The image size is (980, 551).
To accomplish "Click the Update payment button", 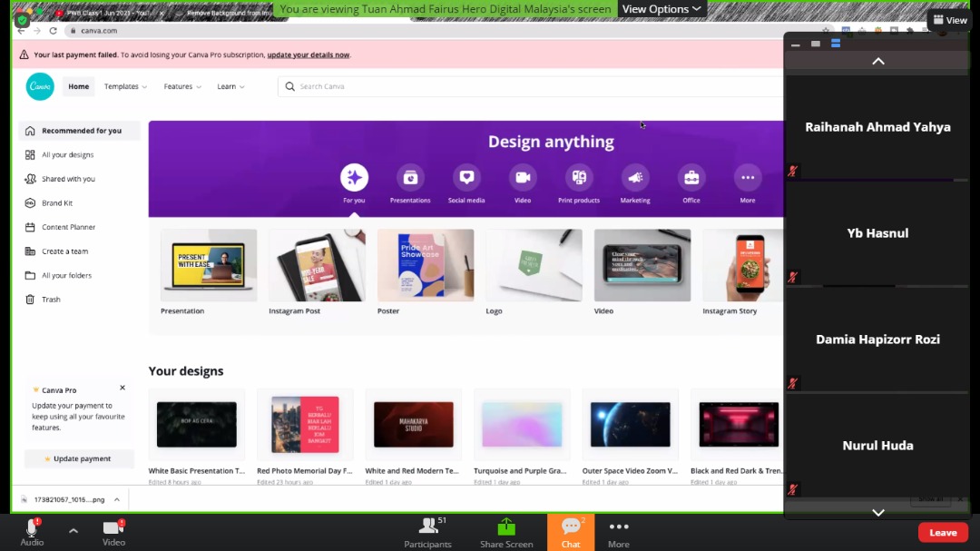I will pyautogui.click(x=79, y=458).
